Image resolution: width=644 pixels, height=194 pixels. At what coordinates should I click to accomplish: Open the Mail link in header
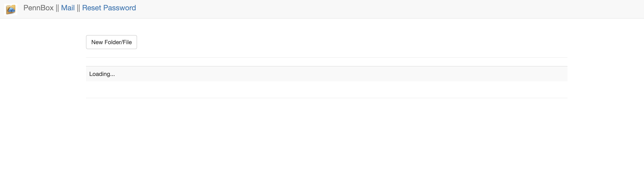[x=68, y=8]
